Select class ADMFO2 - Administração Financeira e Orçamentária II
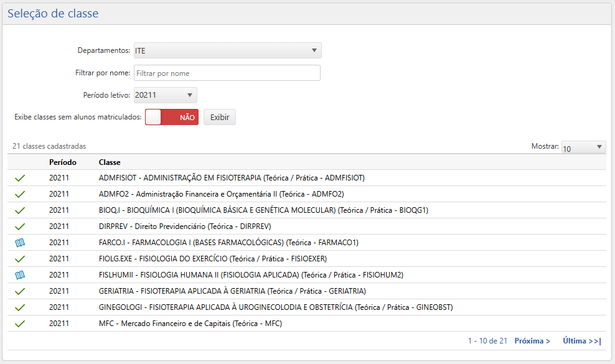Image resolution: width=615 pixels, height=364 pixels. [221, 194]
